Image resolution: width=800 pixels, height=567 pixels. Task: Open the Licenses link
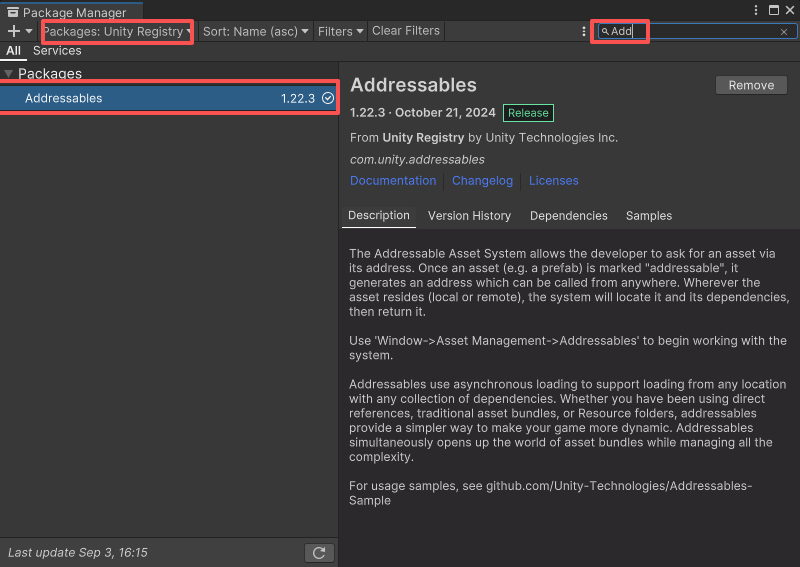pyautogui.click(x=554, y=181)
